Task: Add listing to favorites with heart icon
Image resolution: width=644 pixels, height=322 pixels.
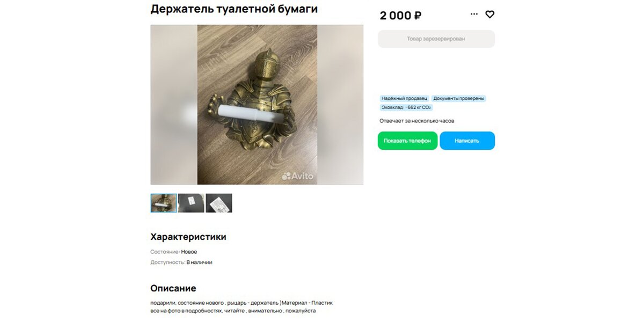Action: 489,14
